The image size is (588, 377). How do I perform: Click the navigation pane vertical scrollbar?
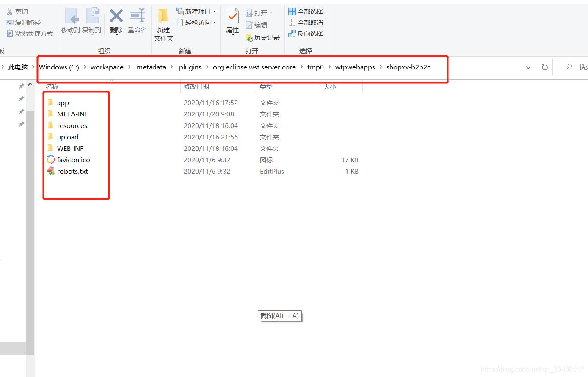click(x=30, y=233)
